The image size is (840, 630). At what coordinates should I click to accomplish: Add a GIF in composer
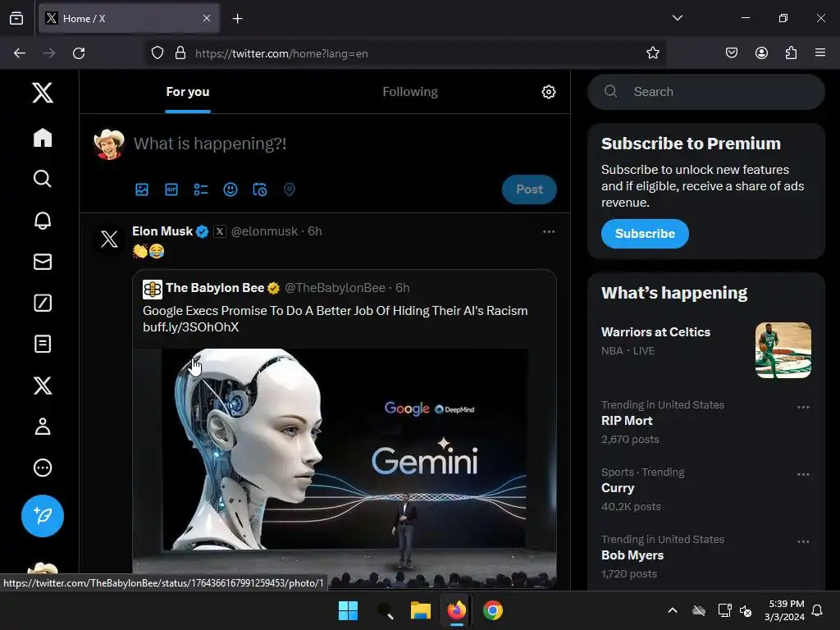pos(171,189)
